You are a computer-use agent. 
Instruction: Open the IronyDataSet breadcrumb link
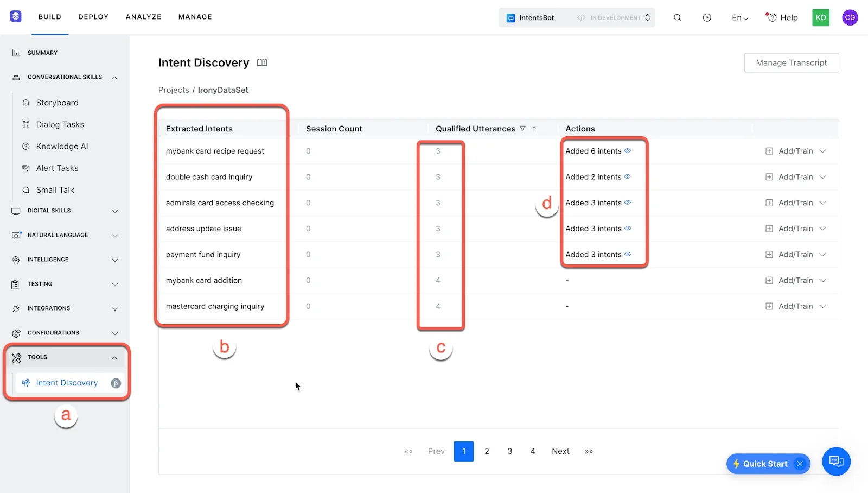tap(223, 90)
